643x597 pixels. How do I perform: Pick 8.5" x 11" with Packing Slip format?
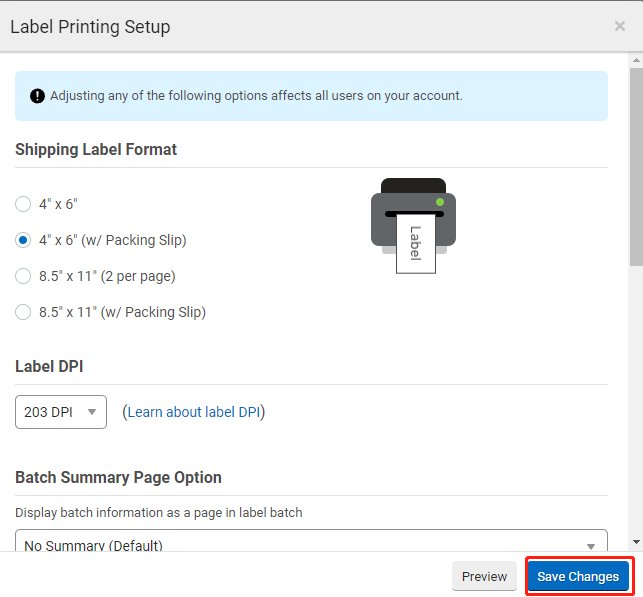(23, 312)
